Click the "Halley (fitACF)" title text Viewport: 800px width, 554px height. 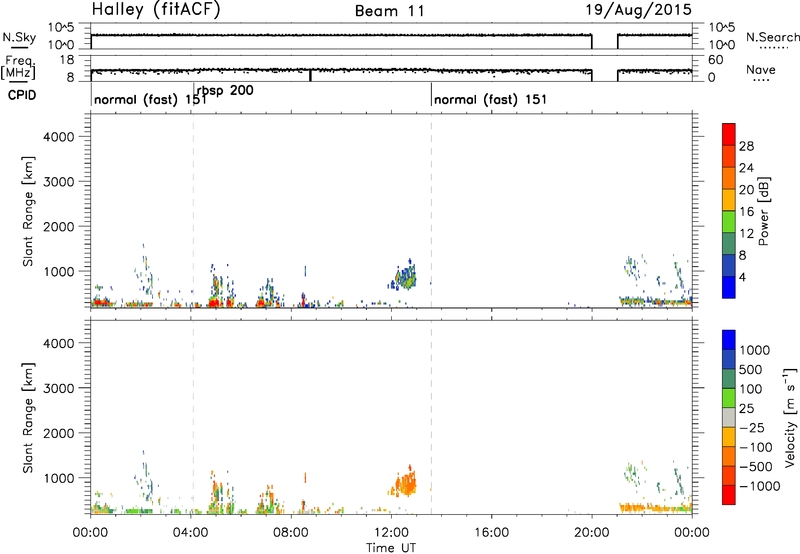(x=156, y=10)
